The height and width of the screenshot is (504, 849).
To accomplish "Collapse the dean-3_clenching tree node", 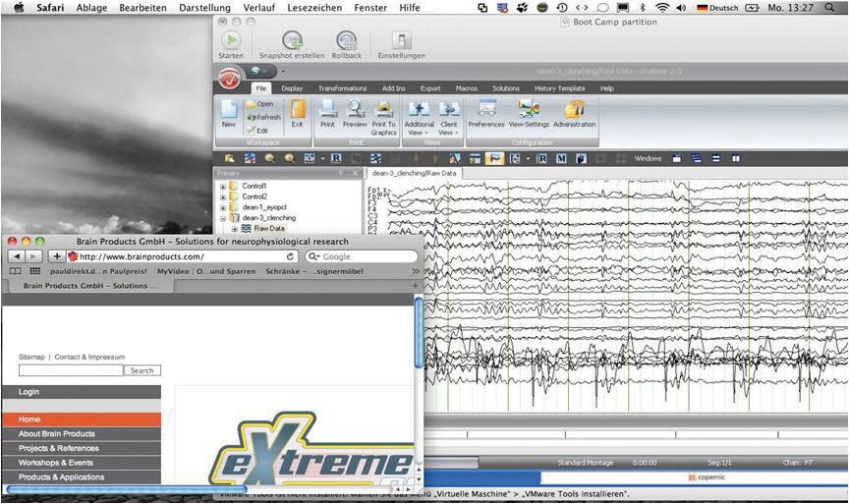I will click(222, 219).
